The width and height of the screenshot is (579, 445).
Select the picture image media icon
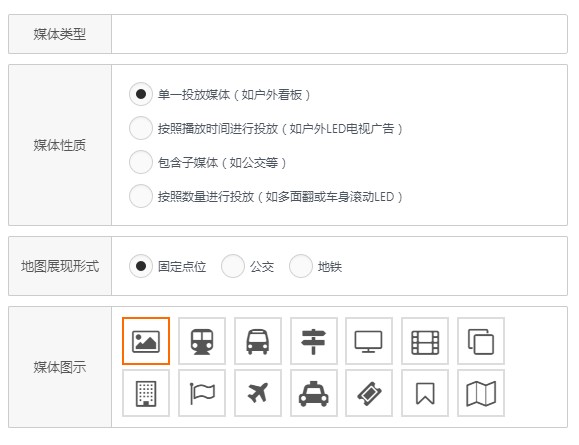click(146, 341)
